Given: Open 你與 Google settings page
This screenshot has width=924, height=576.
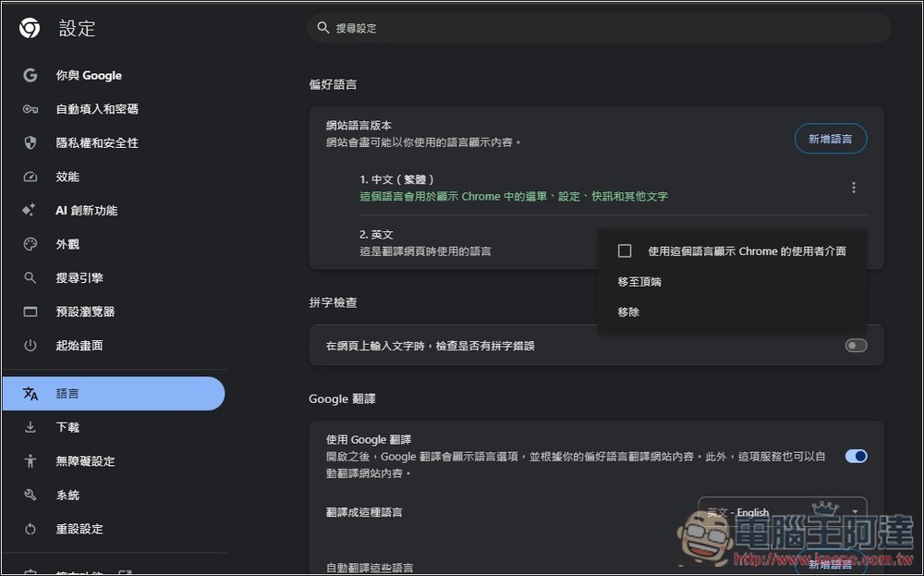Looking at the screenshot, I should [89, 76].
